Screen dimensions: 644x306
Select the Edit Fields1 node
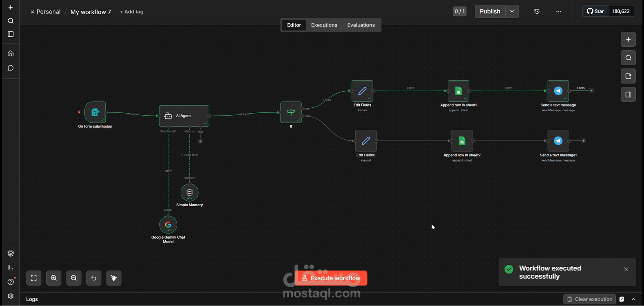(x=366, y=141)
